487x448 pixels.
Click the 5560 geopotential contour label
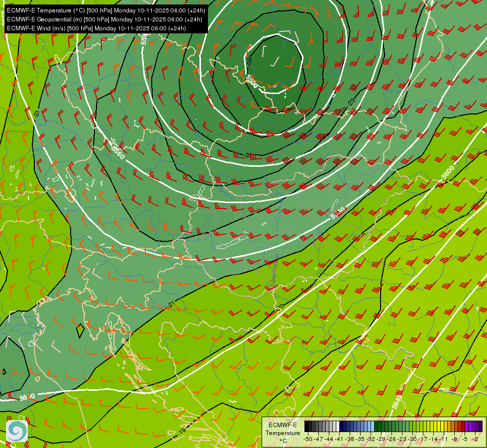[118, 153]
